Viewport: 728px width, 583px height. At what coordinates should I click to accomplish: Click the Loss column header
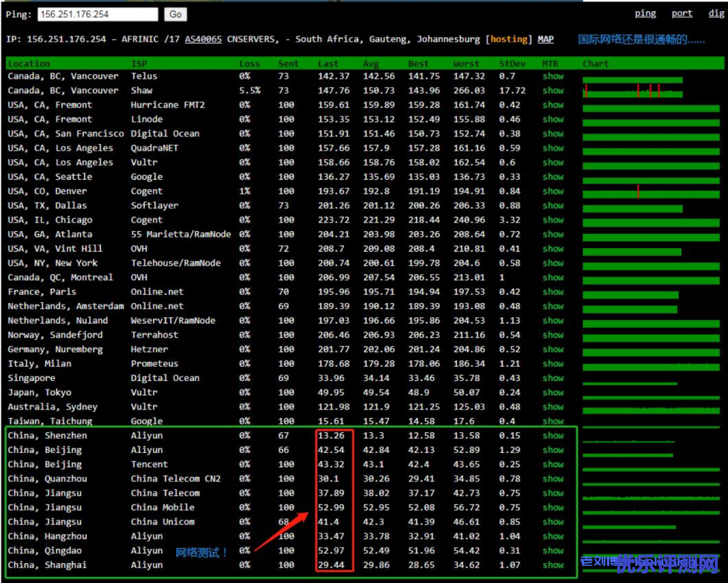[249, 64]
